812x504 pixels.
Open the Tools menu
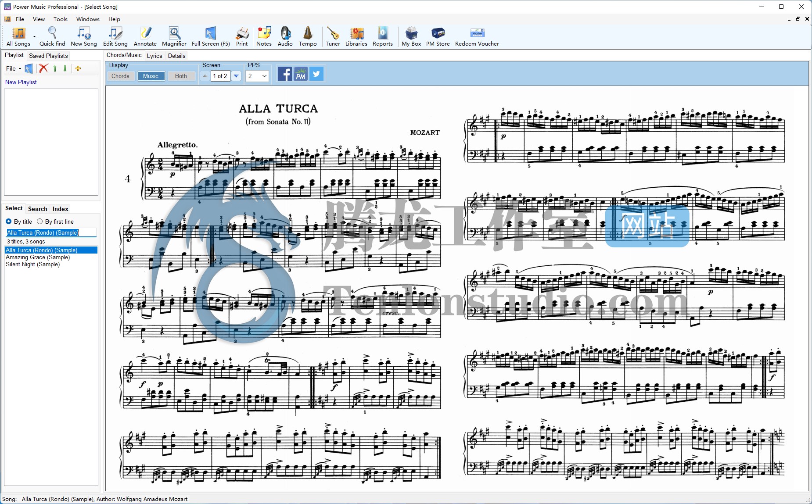pos(61,19)
